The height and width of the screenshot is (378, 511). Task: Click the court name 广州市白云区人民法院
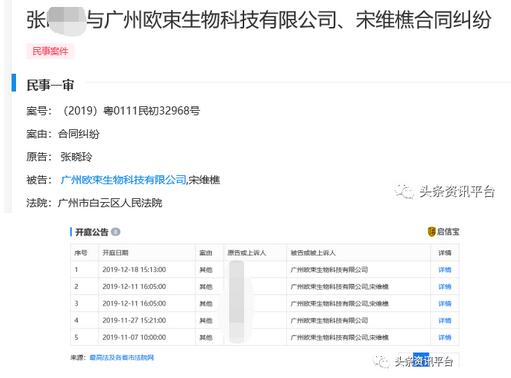110,203
